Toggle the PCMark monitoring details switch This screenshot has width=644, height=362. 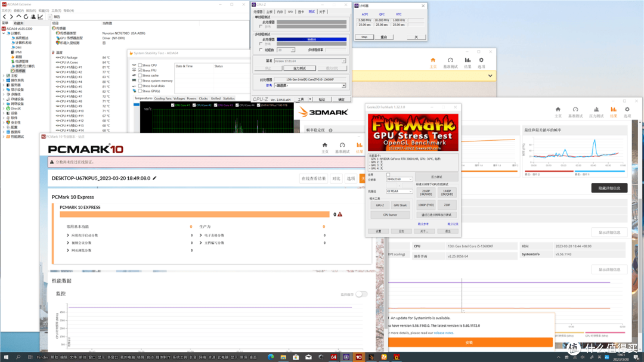click(361, 294)
